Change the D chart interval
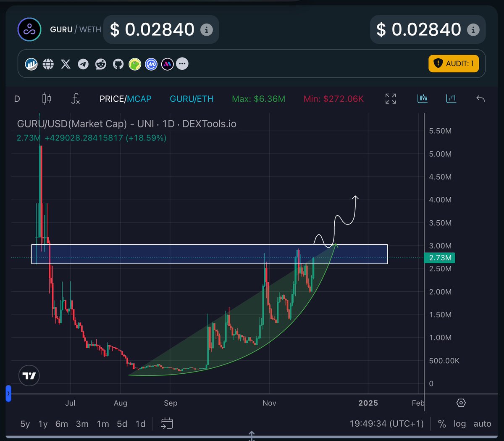 [x=17, y=99]
